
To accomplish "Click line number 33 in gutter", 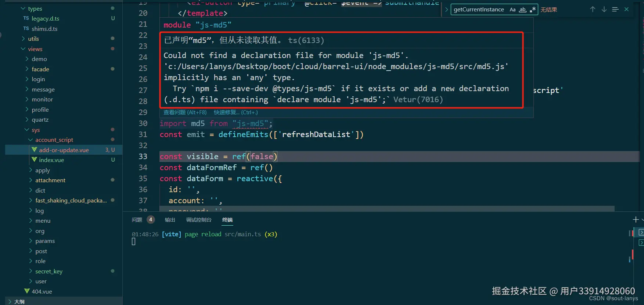I will pyautogui.click(x=143, y=157).
